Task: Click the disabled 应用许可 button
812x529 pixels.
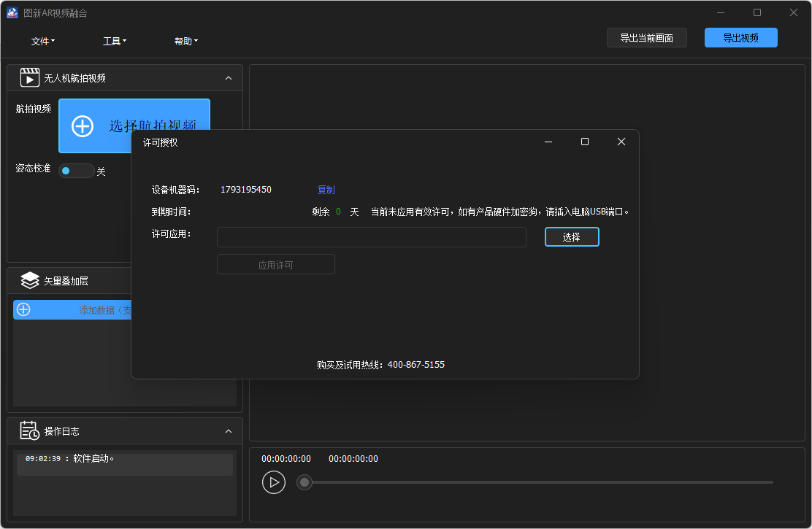Action: pyautogui.click(x=275, y=263)
